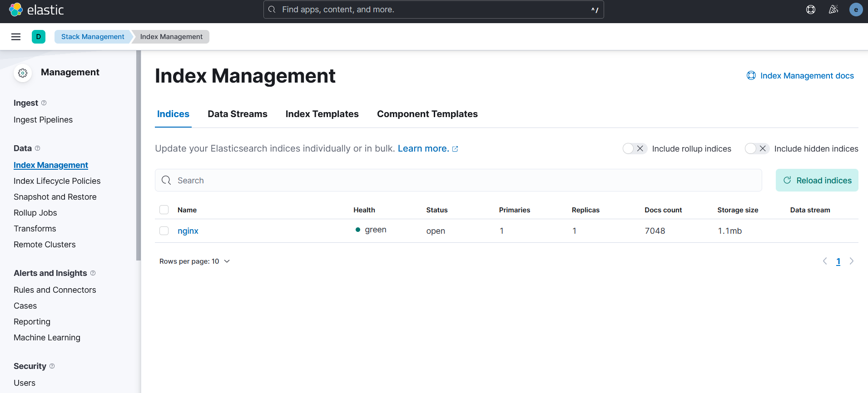Go to next page arrow
The height and width of the screenshot is (393, 868).
(852, 261)
